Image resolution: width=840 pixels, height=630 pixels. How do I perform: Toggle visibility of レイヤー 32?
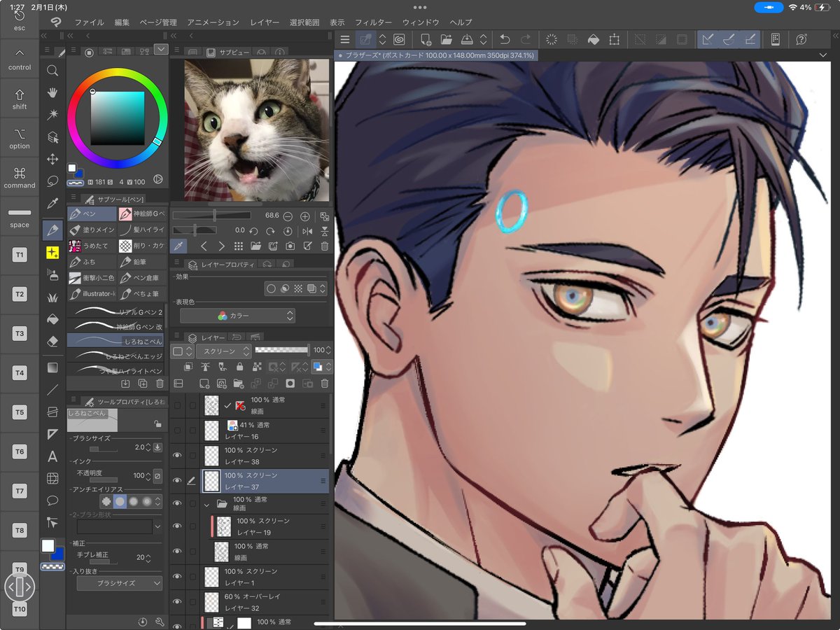tap(177, 602)
